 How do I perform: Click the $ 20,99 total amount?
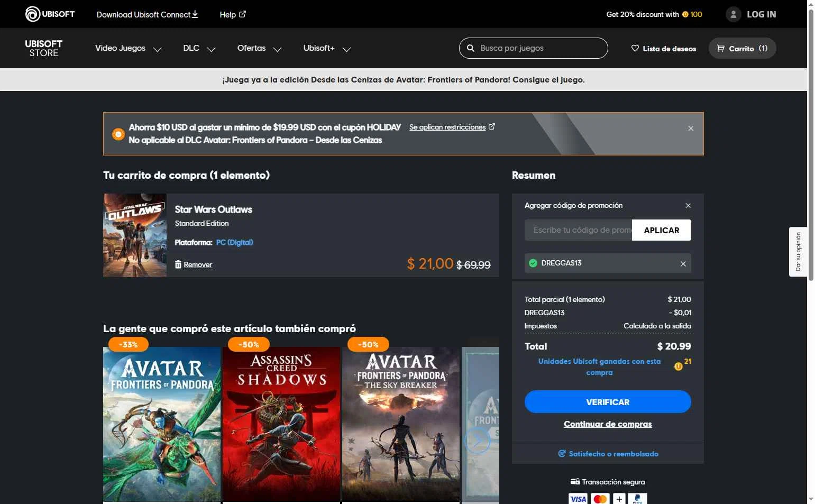pyautogui.click(x=674, y=346)
